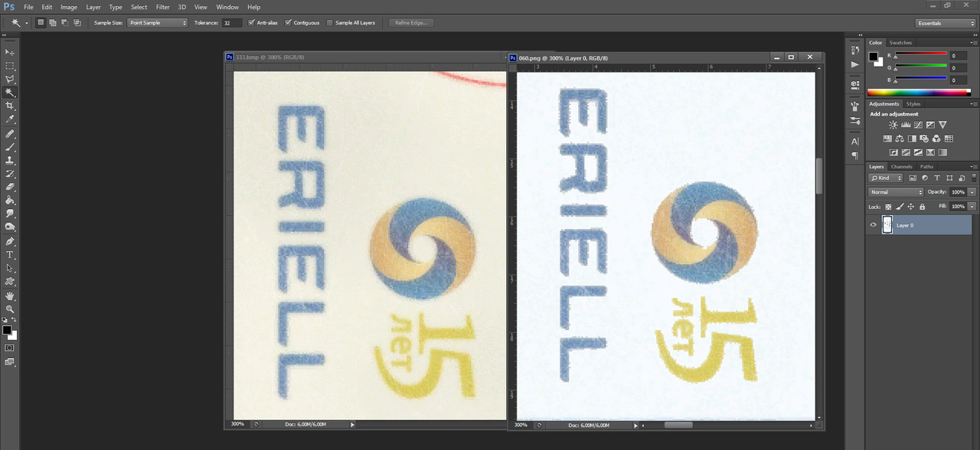Click the Add to selection icon
Screen dimensions: 980x450
click(x=53, y=23)
